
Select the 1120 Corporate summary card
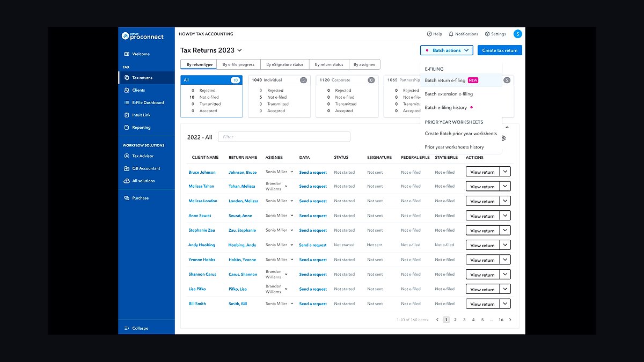click(x=347, y=96)
